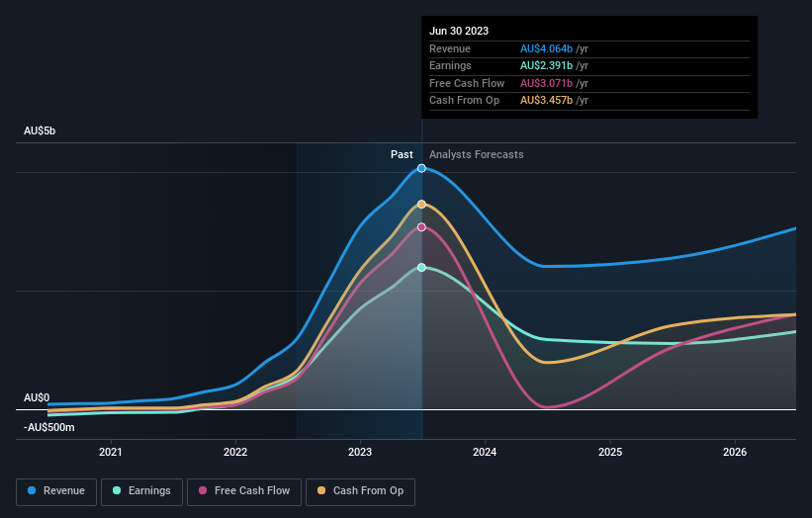812x518 pixels.
Task: Click the AU$3.457b cash from op value
Action: (x=546, y=101)
